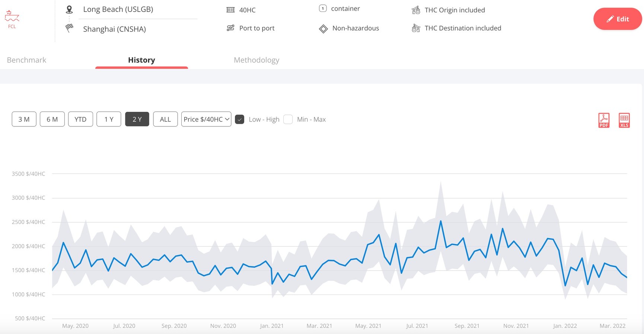The height and width of the screenshot is (334, 644).
Task: Select the 1 Y time range
Action: 109,119
